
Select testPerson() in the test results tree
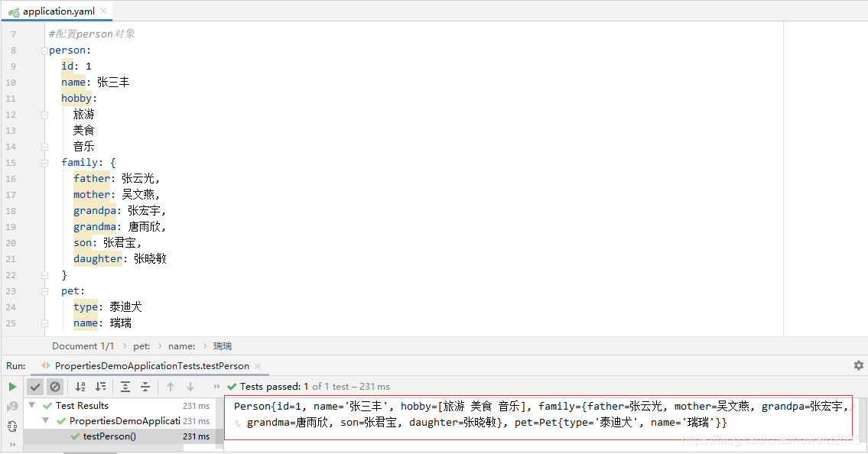(107, 437)
